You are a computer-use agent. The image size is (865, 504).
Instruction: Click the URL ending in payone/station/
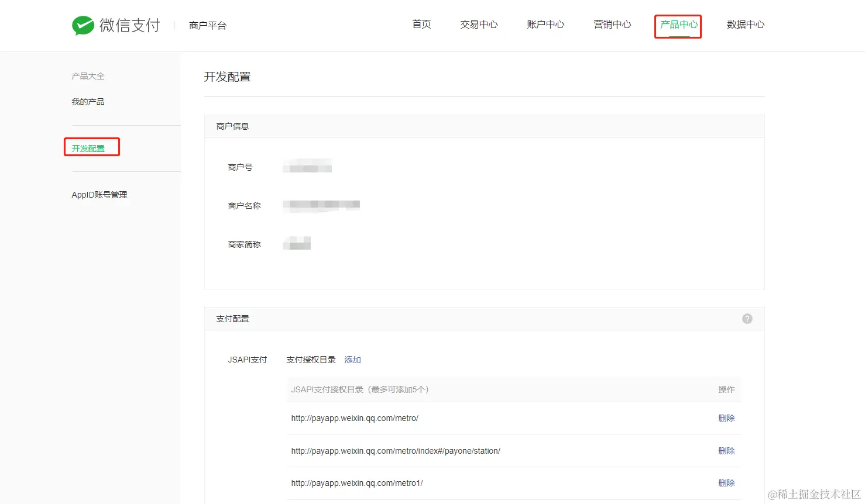coord(396,451)
